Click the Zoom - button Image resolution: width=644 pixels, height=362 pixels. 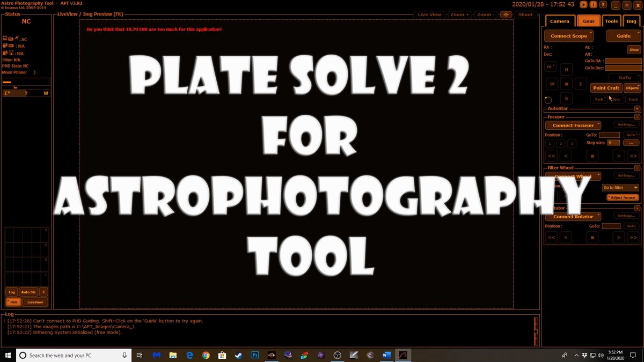click(x=486, y=14)
